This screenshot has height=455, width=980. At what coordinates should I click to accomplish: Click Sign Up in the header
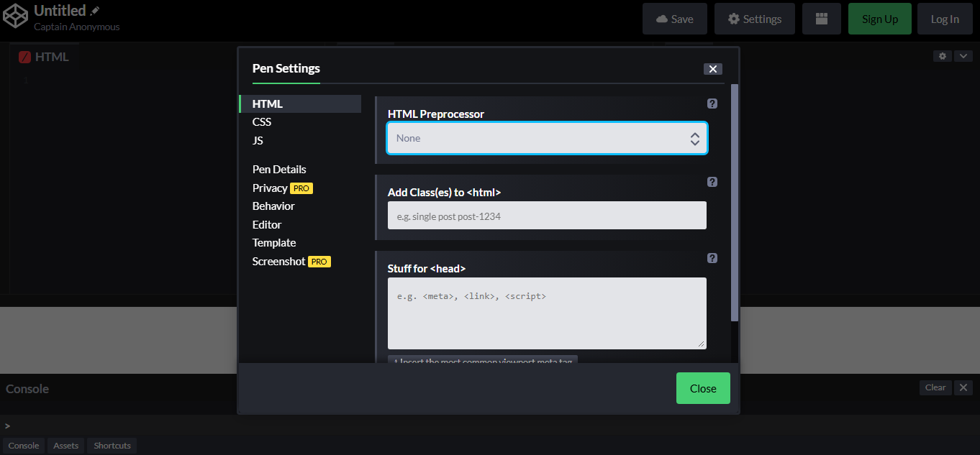(x=879, y=18)
